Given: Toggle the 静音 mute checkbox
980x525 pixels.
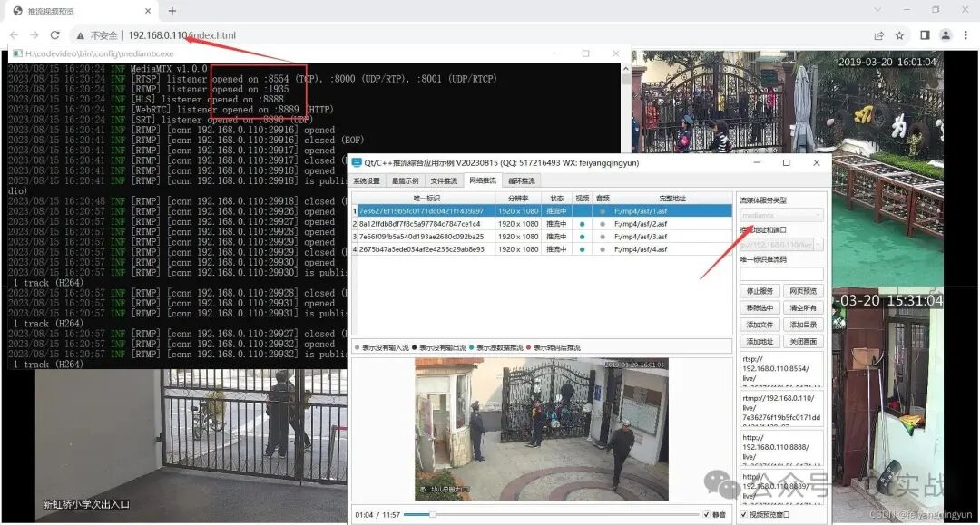Looking at the screenshot, I should (x=706, y=514).
